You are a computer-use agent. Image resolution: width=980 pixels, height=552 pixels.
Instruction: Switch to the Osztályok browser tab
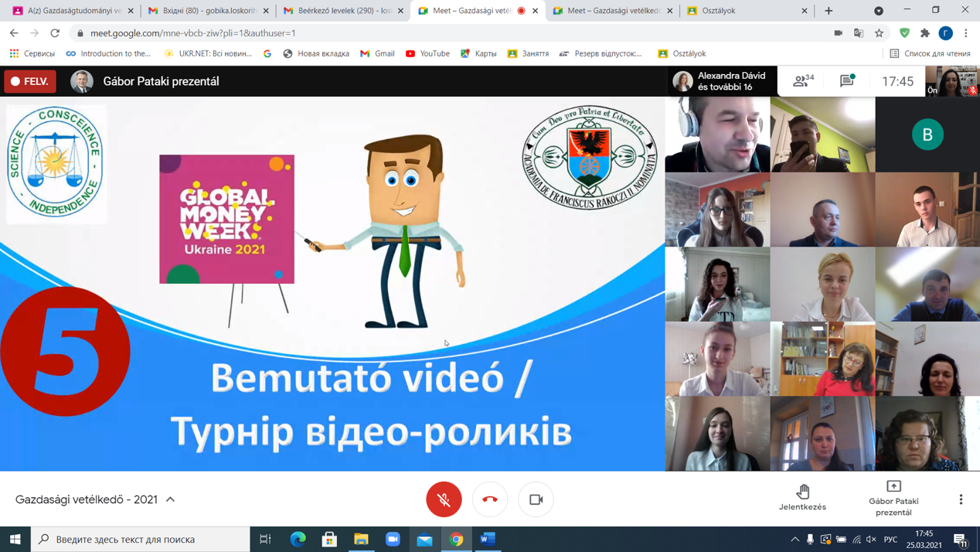pyautogui.click(x=745, y=11)
